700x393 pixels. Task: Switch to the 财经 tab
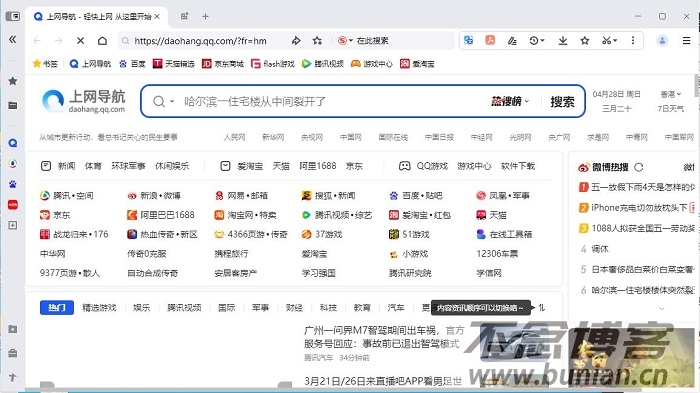point(294,307)
